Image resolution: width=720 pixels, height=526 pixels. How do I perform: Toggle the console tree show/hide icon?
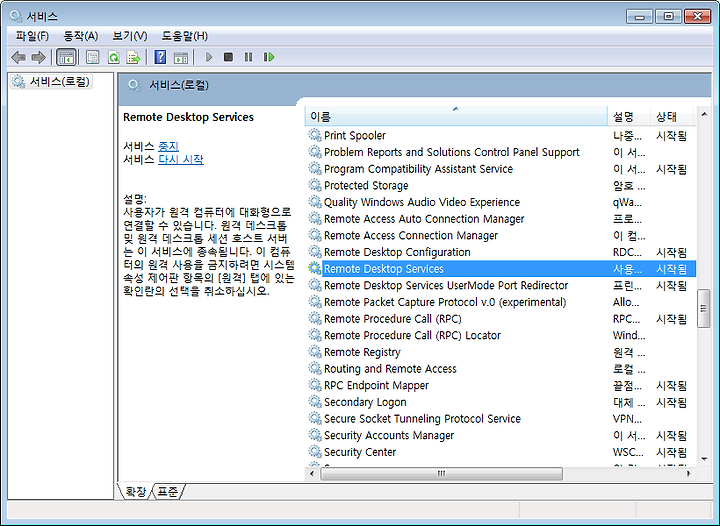coord(66,57)
